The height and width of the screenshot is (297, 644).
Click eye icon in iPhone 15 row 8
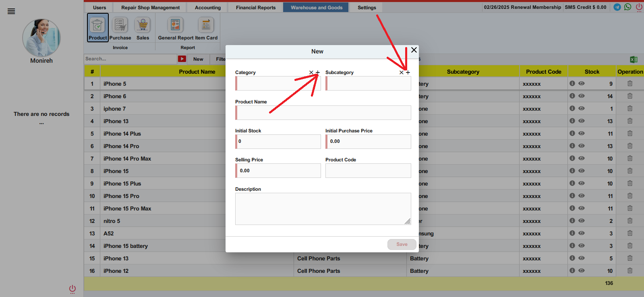[x=582, y=171]
